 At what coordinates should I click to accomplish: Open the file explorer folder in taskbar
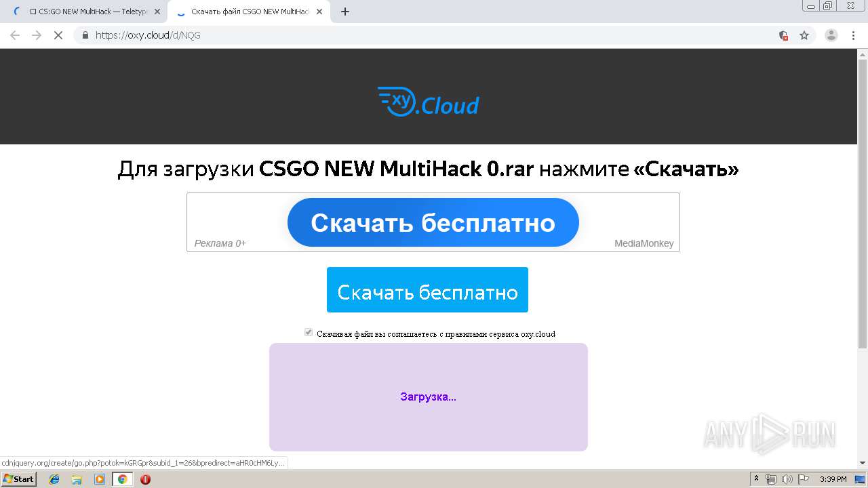(x=77, y=479)
